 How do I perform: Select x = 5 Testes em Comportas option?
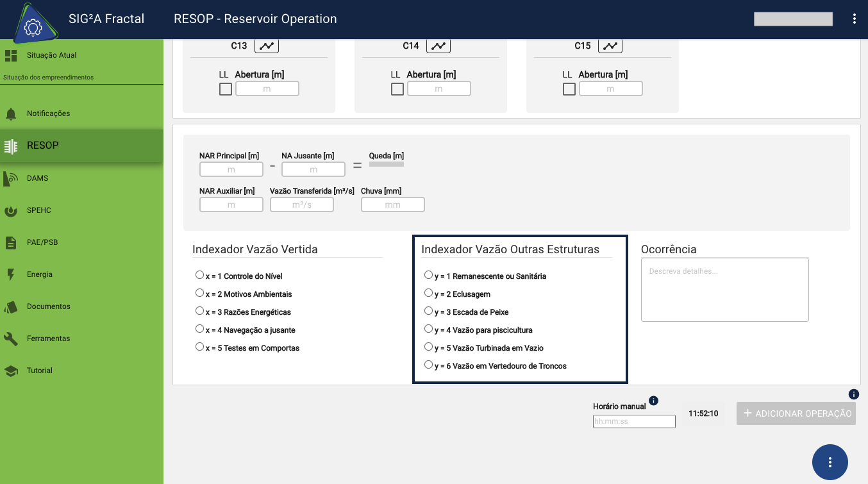pos(199,347)
